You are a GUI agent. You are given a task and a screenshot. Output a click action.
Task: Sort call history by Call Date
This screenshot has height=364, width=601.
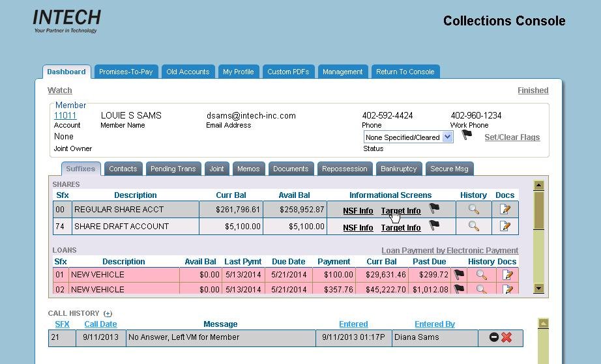point(100,324)
